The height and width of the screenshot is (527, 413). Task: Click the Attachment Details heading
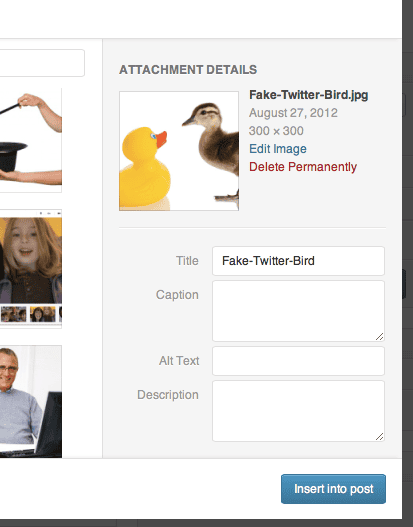tap(188, 70)
